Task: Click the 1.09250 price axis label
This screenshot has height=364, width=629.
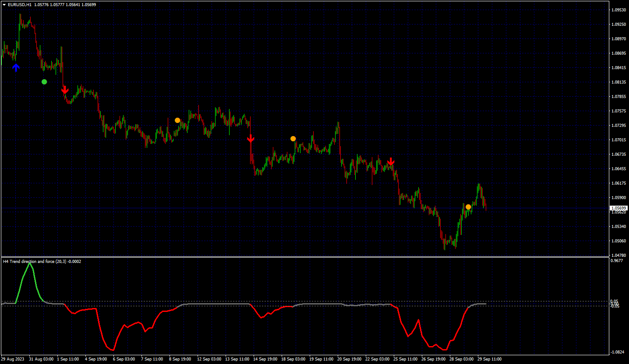Action: [618, 24]
